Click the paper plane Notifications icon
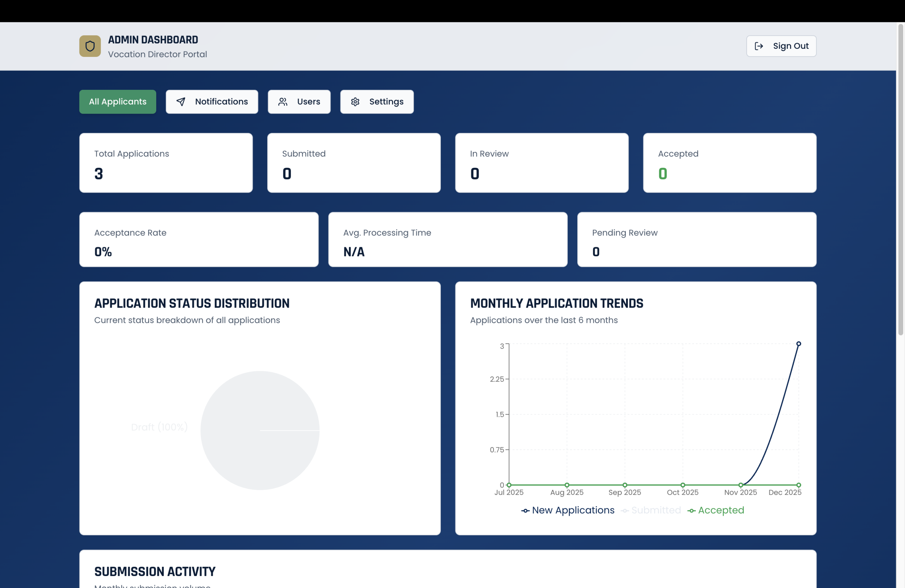Viewport: 905px width, 588px height. [181, 101]
